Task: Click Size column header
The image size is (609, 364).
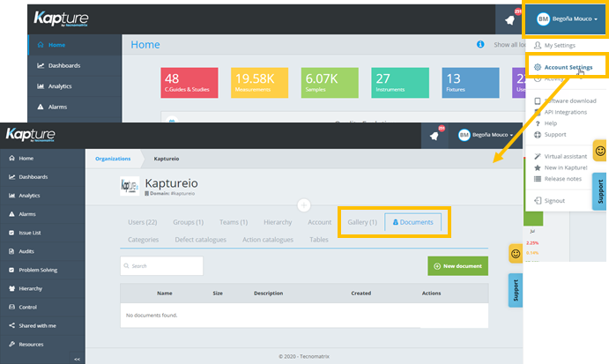Action: (218, 293)
